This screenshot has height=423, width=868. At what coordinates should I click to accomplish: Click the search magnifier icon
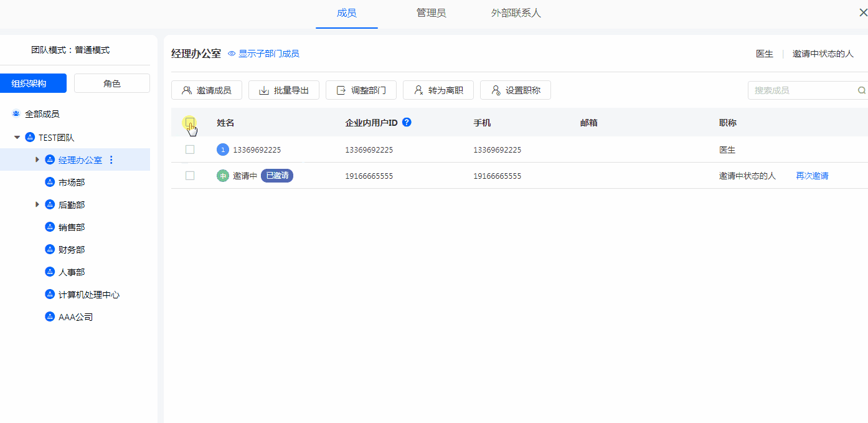[862, 90]
